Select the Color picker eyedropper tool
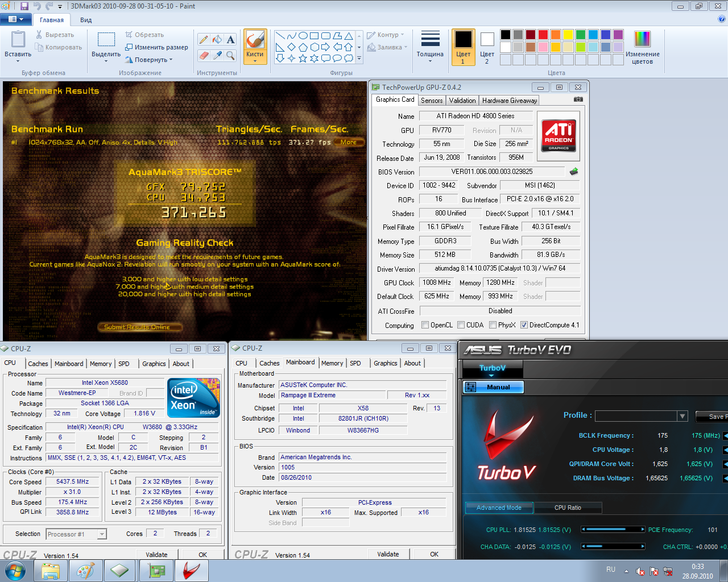Image resolution: width=728 pixels, height=582 pixels. point(217,55)
